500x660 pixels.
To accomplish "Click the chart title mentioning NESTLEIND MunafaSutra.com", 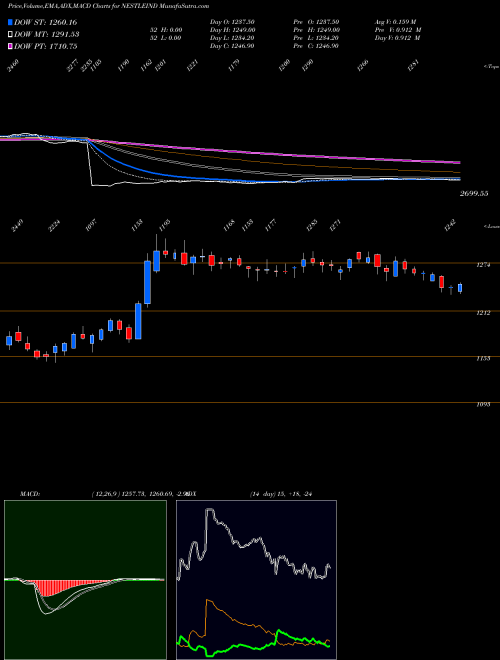I will point(108,6).
